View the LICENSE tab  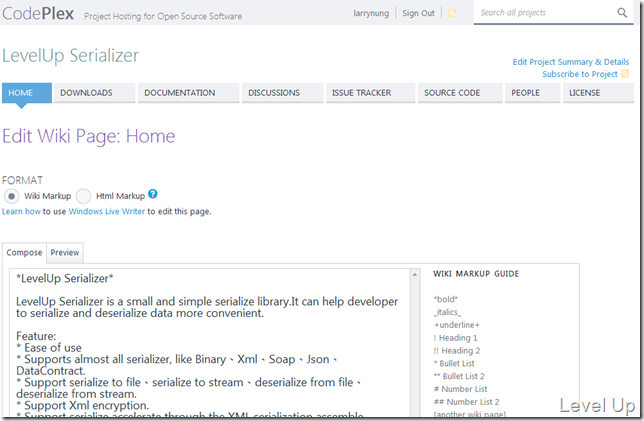point(598,93)
